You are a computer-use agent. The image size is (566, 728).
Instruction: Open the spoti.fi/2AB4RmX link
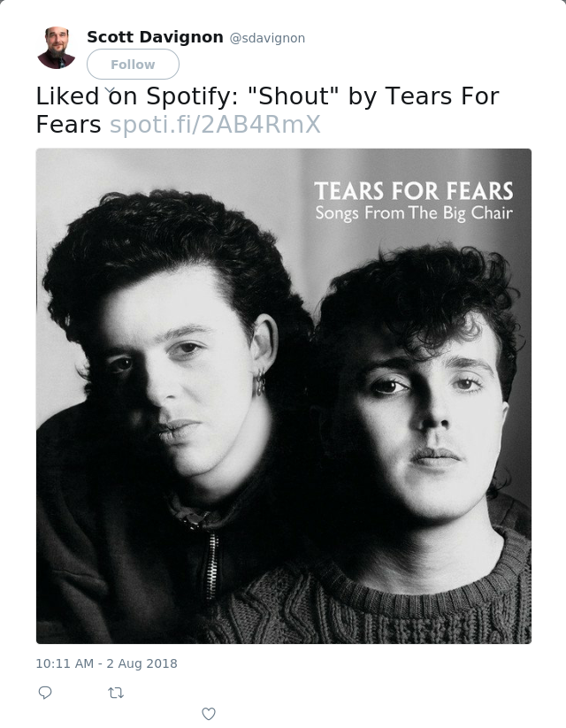point(215,125)
